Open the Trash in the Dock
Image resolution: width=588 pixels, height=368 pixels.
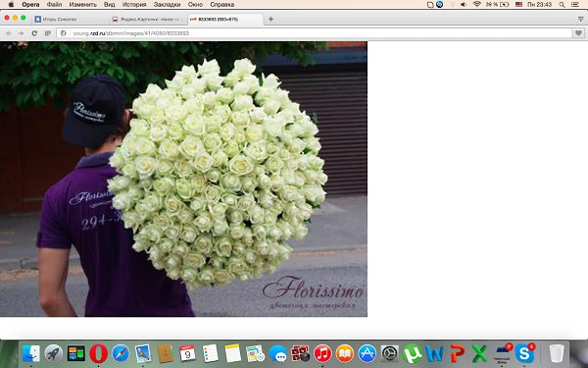[557, 353]
